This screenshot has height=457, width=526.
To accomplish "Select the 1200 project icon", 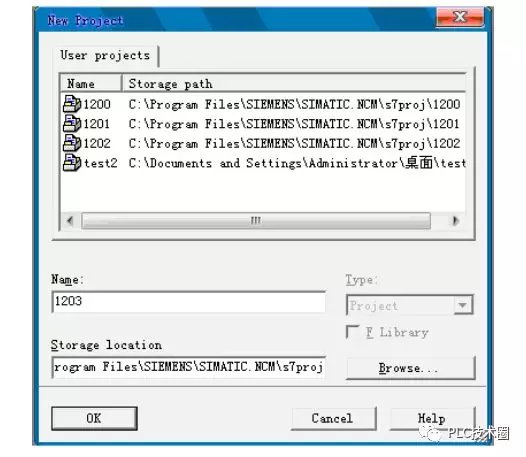I will pos(72,104).
